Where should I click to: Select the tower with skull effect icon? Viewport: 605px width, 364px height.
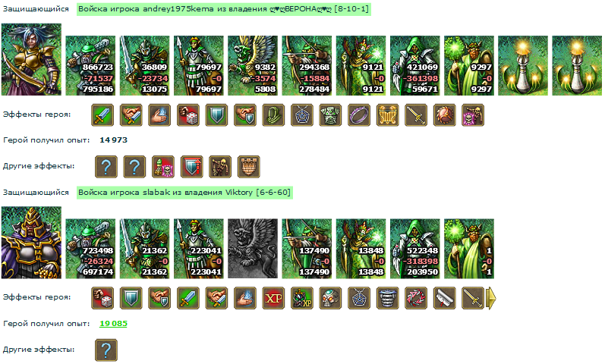tap(163, 167)
